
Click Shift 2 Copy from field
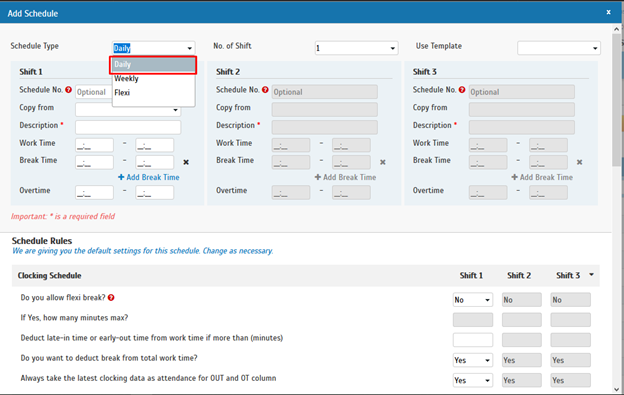(325, 110)
